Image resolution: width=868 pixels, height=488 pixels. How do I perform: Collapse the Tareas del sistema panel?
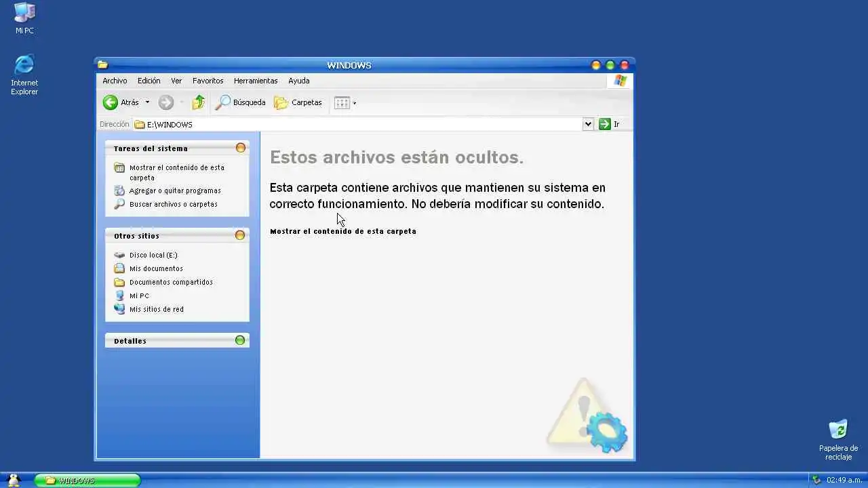pyautogui.click(x=240, y=148)
